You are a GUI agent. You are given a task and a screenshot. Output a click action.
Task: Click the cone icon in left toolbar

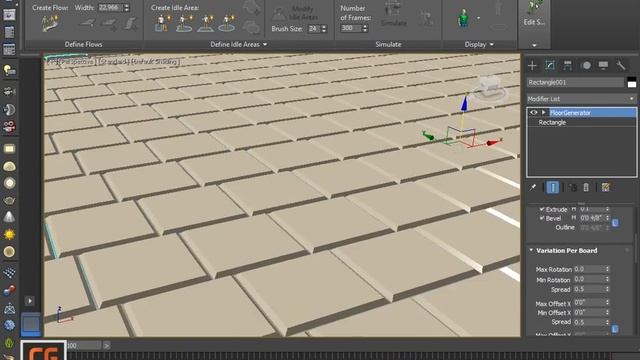point(9,217)
